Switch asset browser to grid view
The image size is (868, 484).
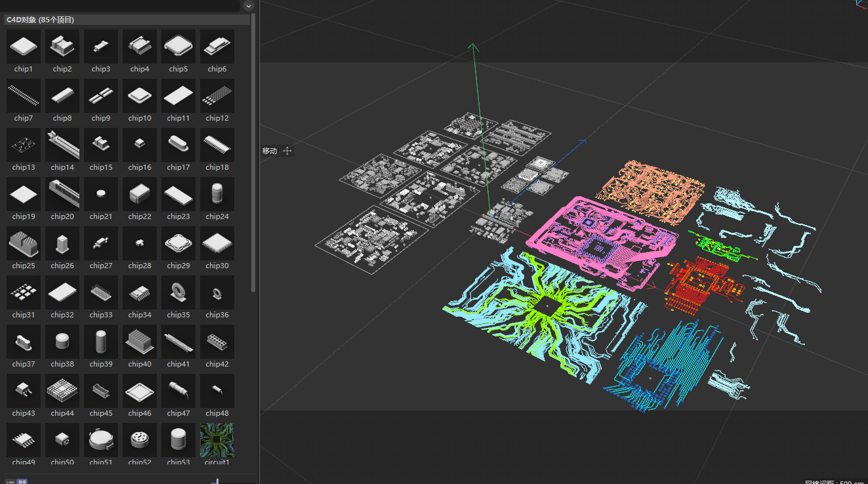click(x=22, y=482)
